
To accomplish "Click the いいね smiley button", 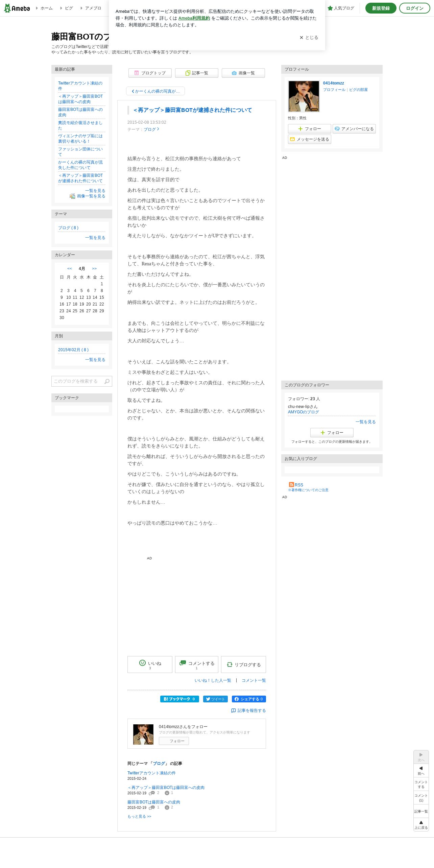I will [150, 665].
